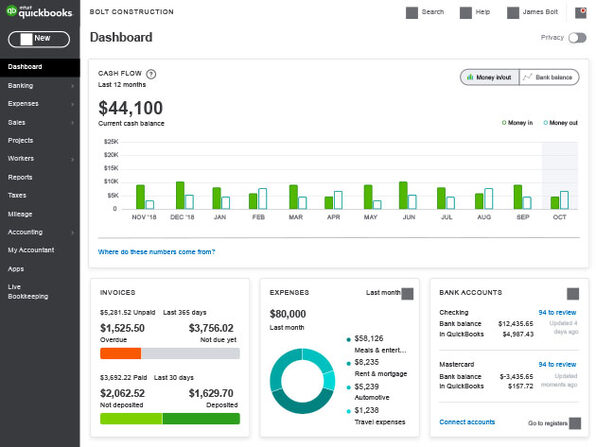Click Checking '94 to review' link

[557, 312]
